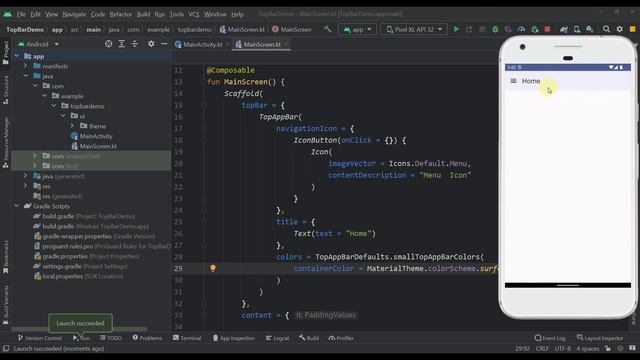Open the app run configuration dropdown
Image resolution: width=640 pixels, height=360 pixels.
(x=358, y=29)
